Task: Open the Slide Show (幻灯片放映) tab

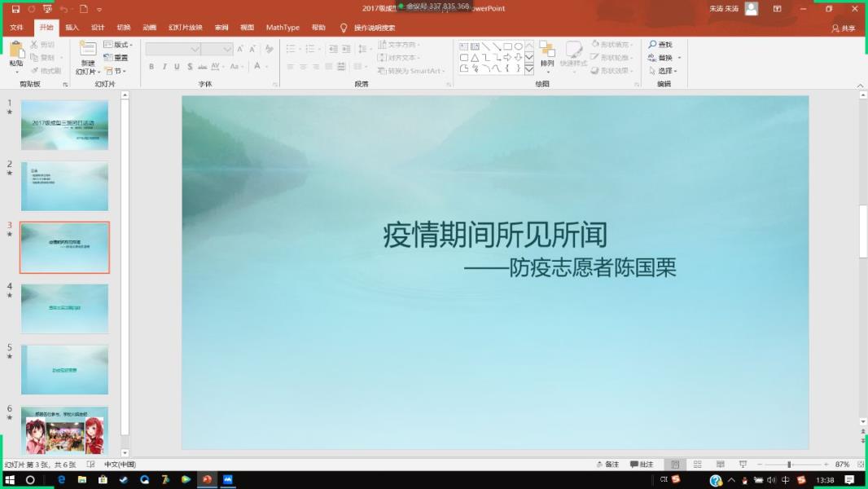Action: 186,28
